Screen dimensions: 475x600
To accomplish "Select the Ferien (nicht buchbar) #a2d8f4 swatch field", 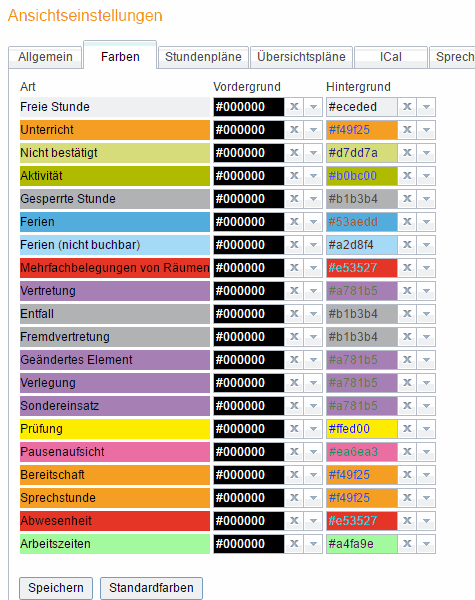I will click(x=362, y=245).
